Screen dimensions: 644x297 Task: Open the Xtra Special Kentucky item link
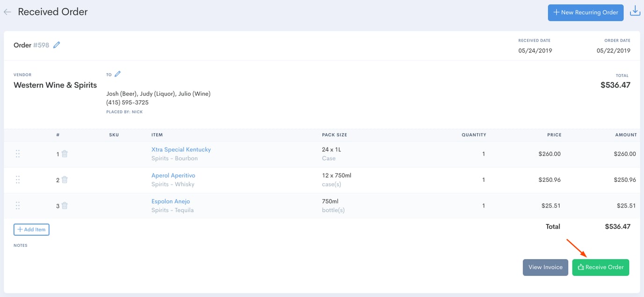[x=181, y=149]
